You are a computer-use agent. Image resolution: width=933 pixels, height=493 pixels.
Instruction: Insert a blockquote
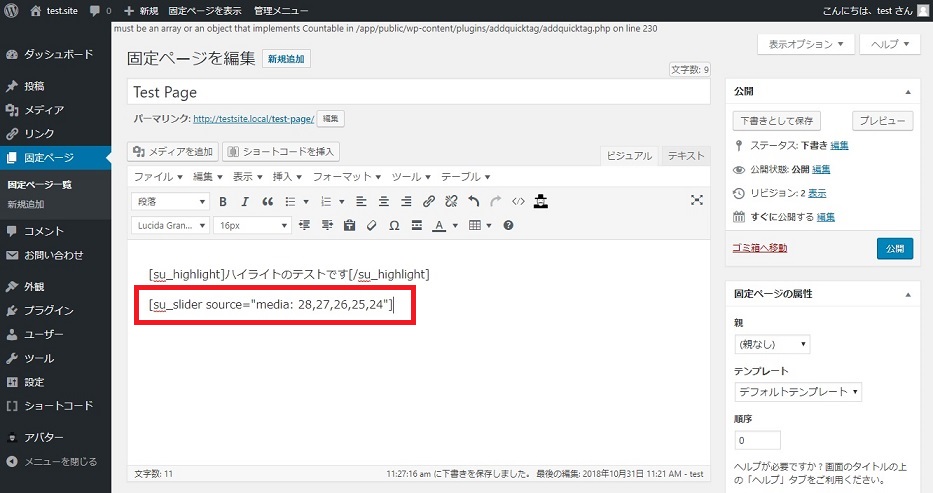[x=267, y=201]
